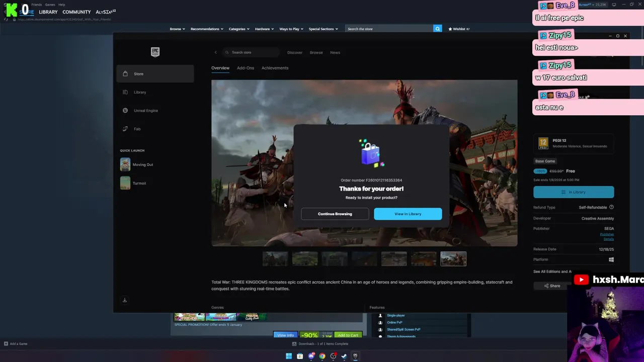This screenshot has height=362, width=644.
Task: Open Browse in Epic store
Action: 316,52
